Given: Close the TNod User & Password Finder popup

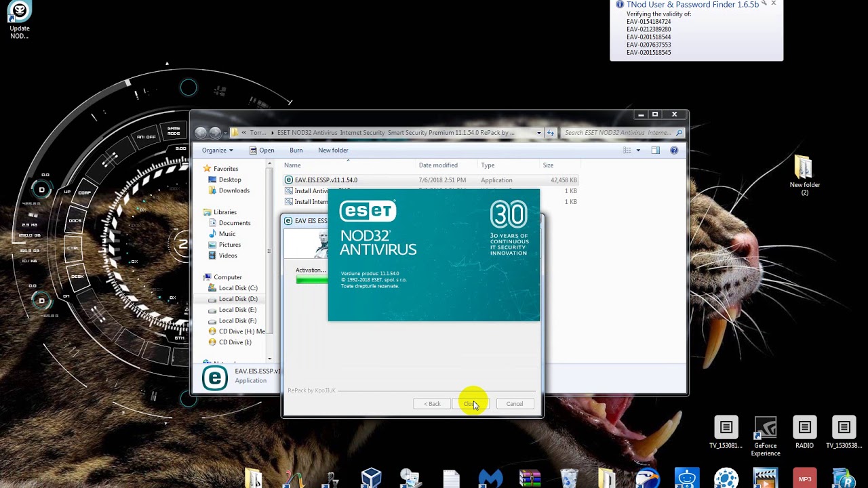Looking at the screenshot, I should [774, 3].
